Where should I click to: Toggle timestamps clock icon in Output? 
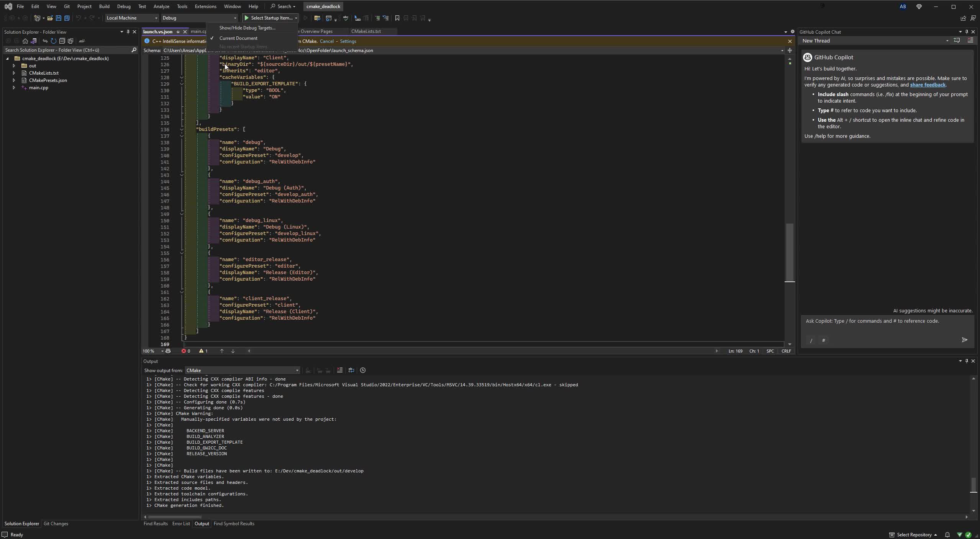(362, 370)
